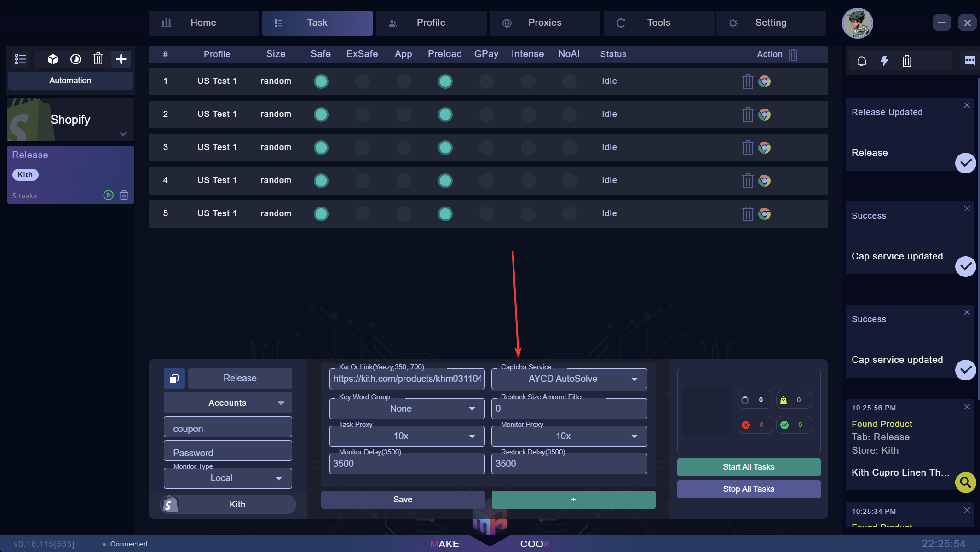Click the plus icon to add a task group
The width and height of the screenshot is (980, 552).
pos(121,59)
